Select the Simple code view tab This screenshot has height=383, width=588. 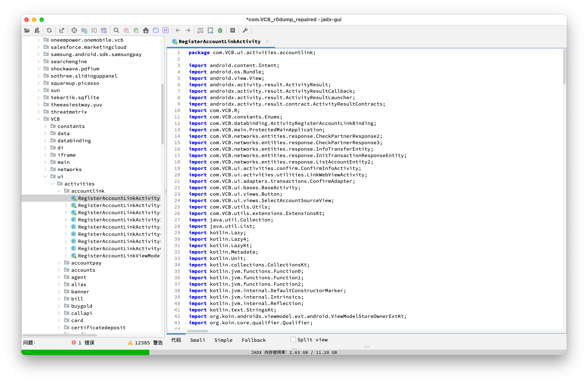223,340
